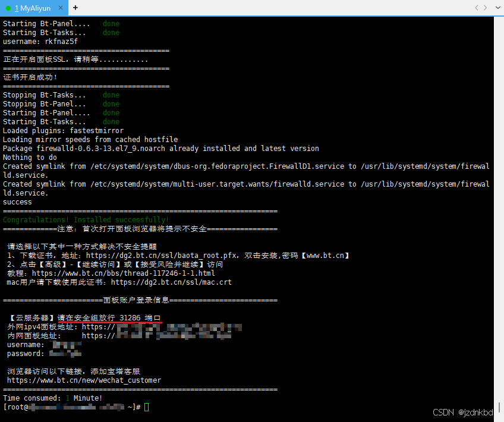The width and height of the screenshot is (504, 422).
Task: Open the mac.crt certificate download link
Action: coord(171,282)
